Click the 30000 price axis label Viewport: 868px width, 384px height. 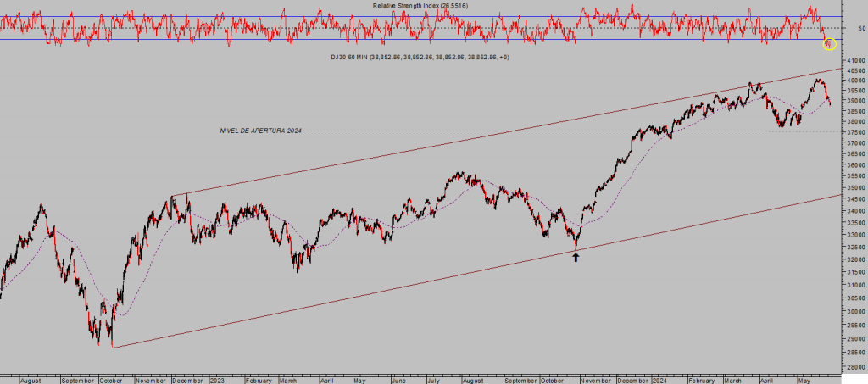(x=856, y=312)
